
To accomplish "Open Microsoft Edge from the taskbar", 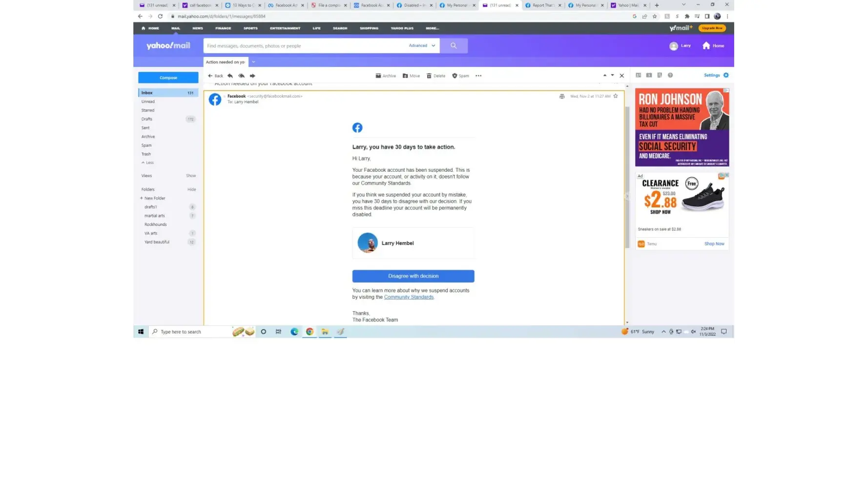I will point(294,332).
